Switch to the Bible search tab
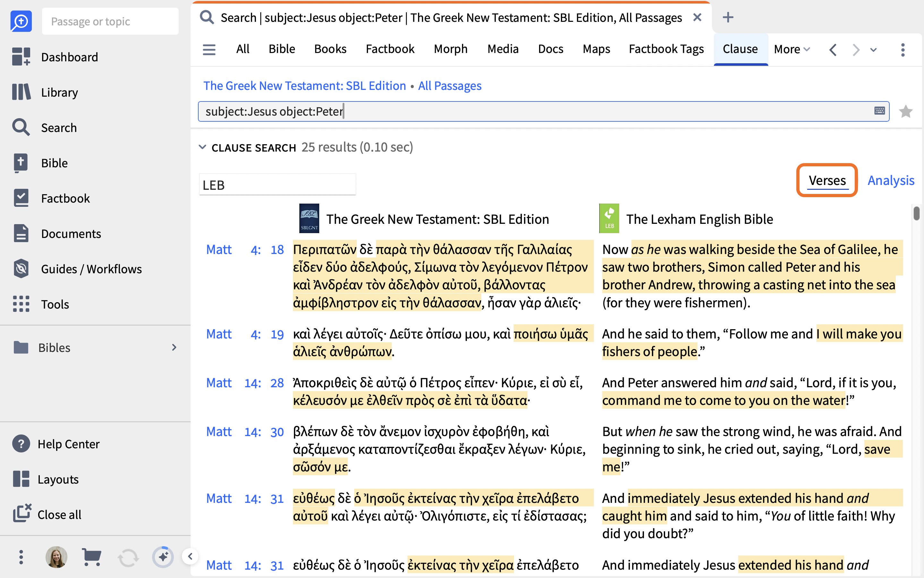 point(282,49)
